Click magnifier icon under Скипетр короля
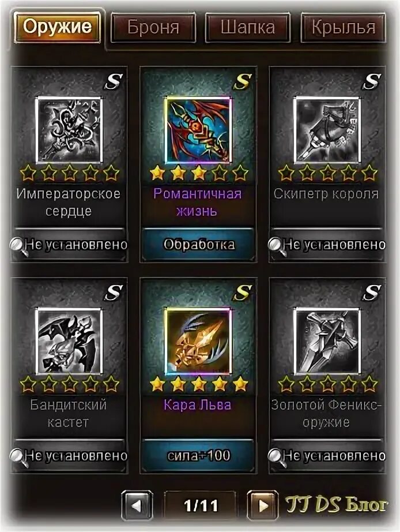400x532 pixels. click(x=276, y=246)
